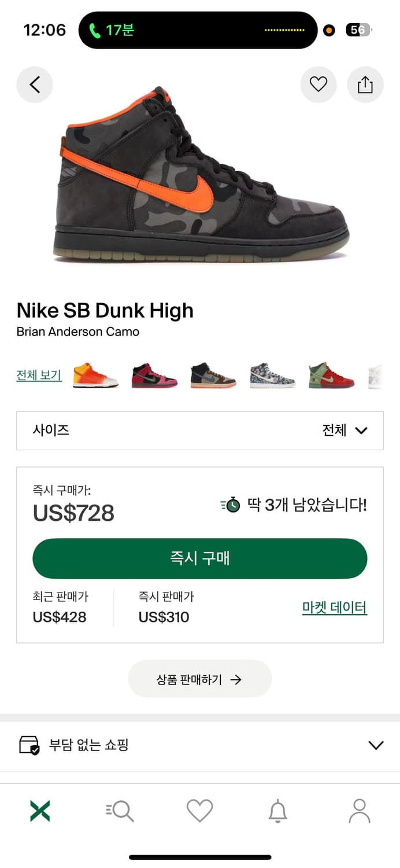This screenshot has width=400, height=868.
Task: Open favorites from the bottom heart icon
Action: (x=199, y=810)
